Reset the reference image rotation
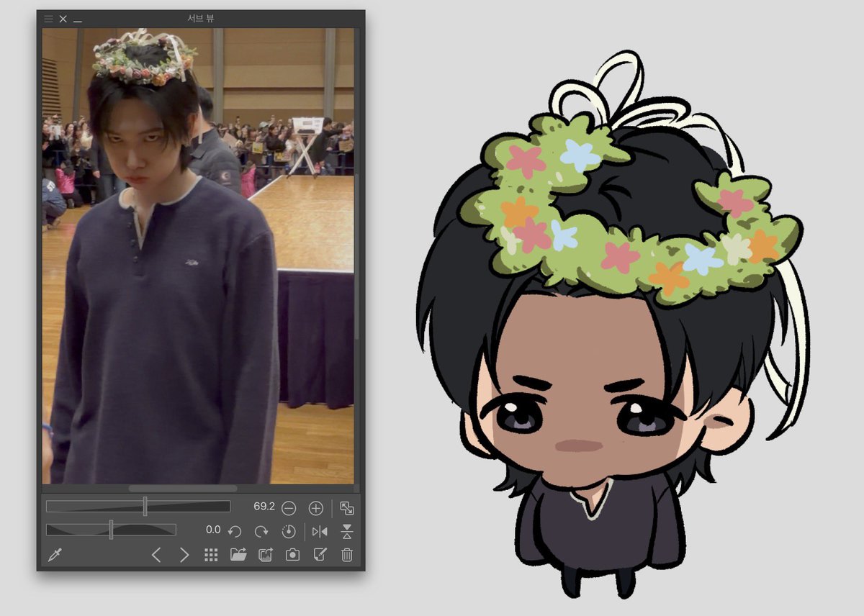This screenshot has height=616, width=864. (x=288, y=532)
